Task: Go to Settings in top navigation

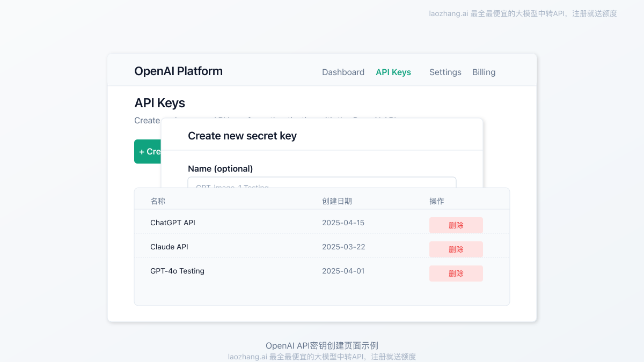Action: tap(445, 72)
